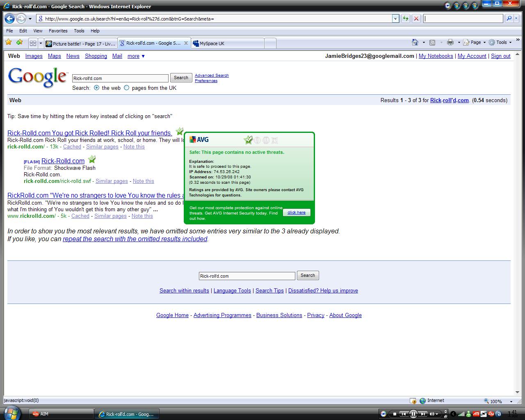
Task: Click the top Google Search button
Action: point(181,78)
